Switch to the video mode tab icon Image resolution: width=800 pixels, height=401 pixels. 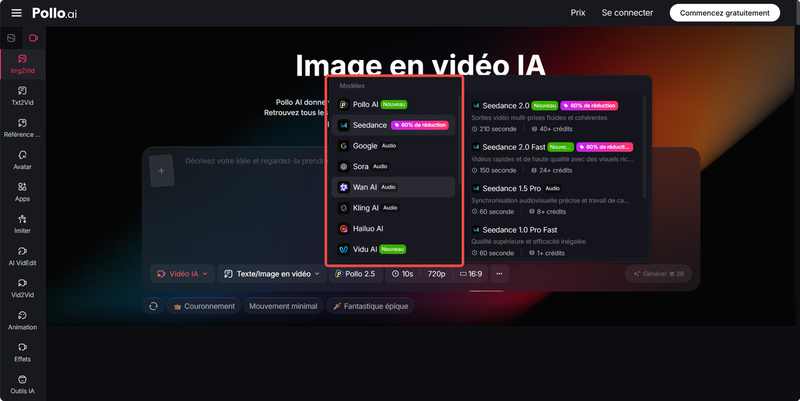pyautogui.click(x=33, y=38)
